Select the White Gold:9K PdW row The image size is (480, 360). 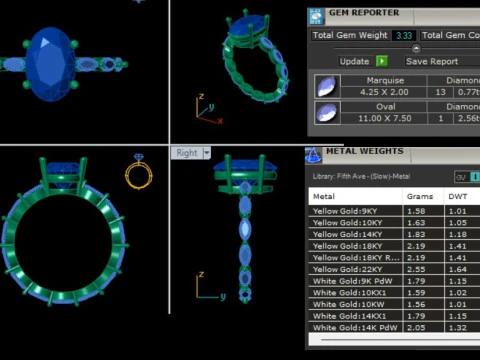394,281
